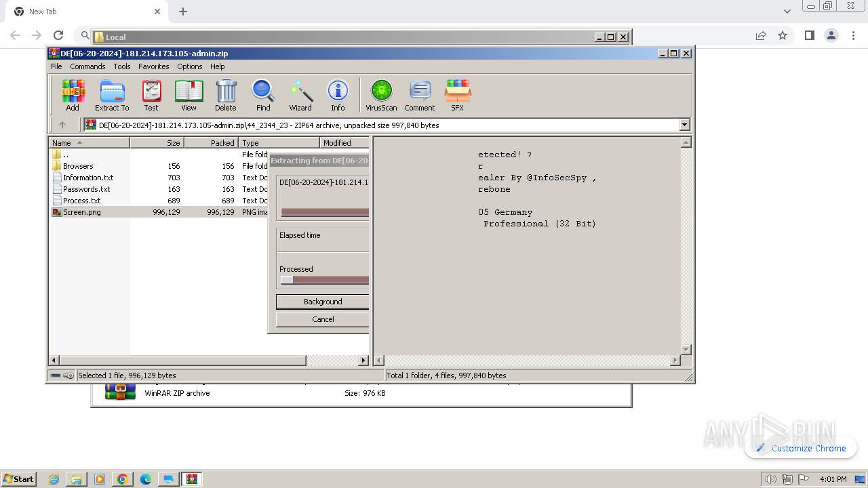
Task: Click the Extract To toolbar icon
Action: [112, 95]
